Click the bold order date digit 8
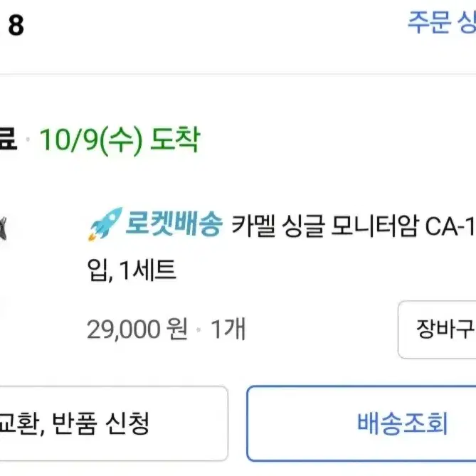The image size is (476, 476). point(16,26)
